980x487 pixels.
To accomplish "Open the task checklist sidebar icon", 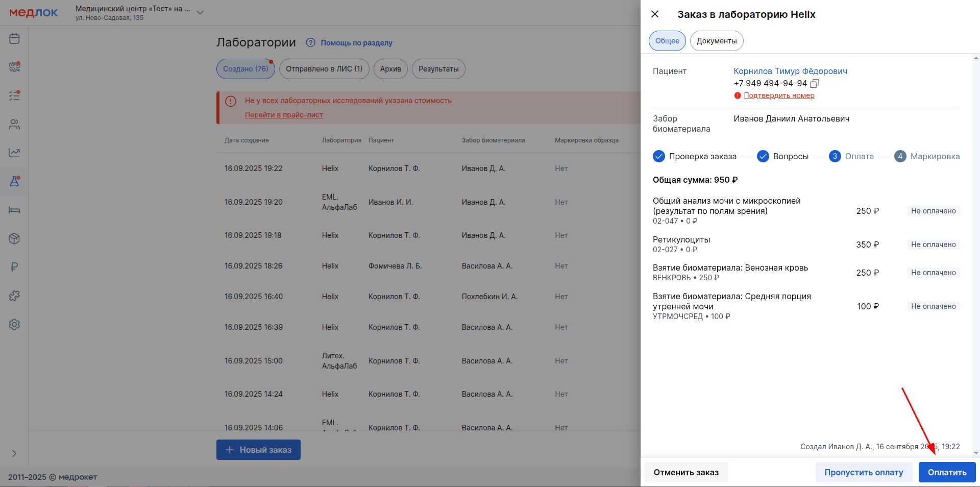I will tap(14, 95).
